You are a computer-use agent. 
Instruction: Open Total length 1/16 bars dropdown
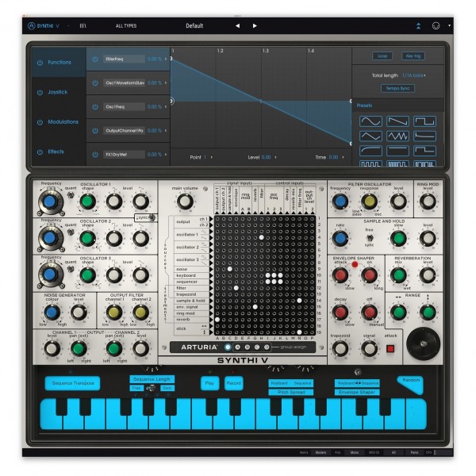[x=414, y=75]
